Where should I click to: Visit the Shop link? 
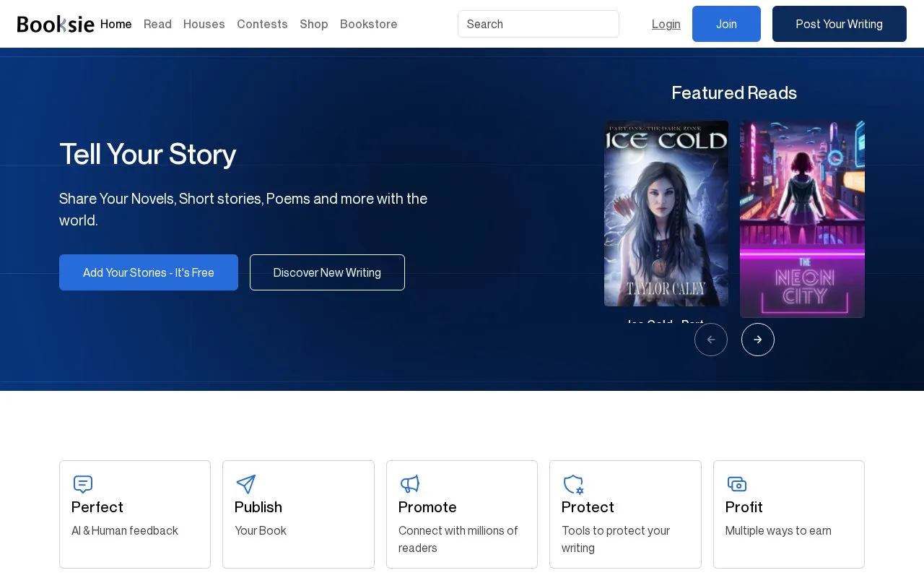pyautogui.click(x=314, y=24)
